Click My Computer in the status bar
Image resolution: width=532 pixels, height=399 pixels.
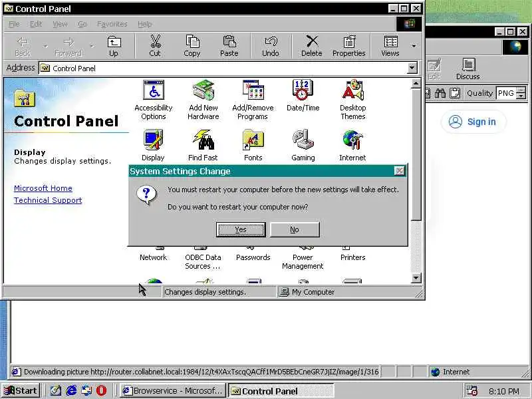[307, 292]
